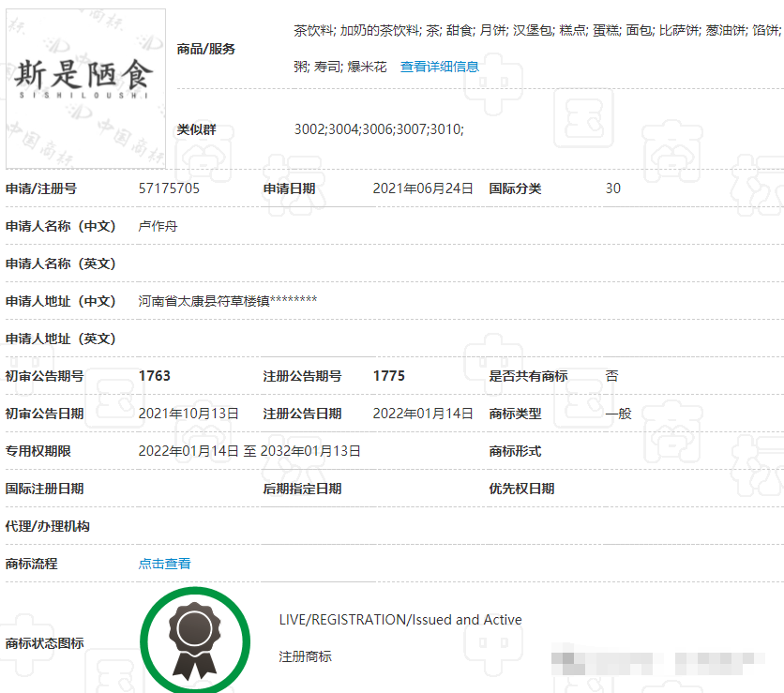
Task: Click the 后期指定日期 label
Action: pos(303,489)
